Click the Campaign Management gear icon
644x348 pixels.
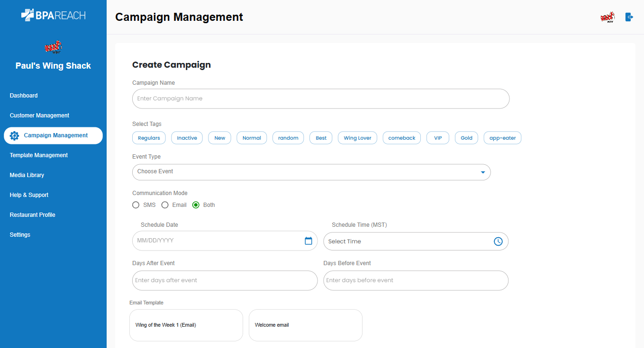[x=14, y=135]
